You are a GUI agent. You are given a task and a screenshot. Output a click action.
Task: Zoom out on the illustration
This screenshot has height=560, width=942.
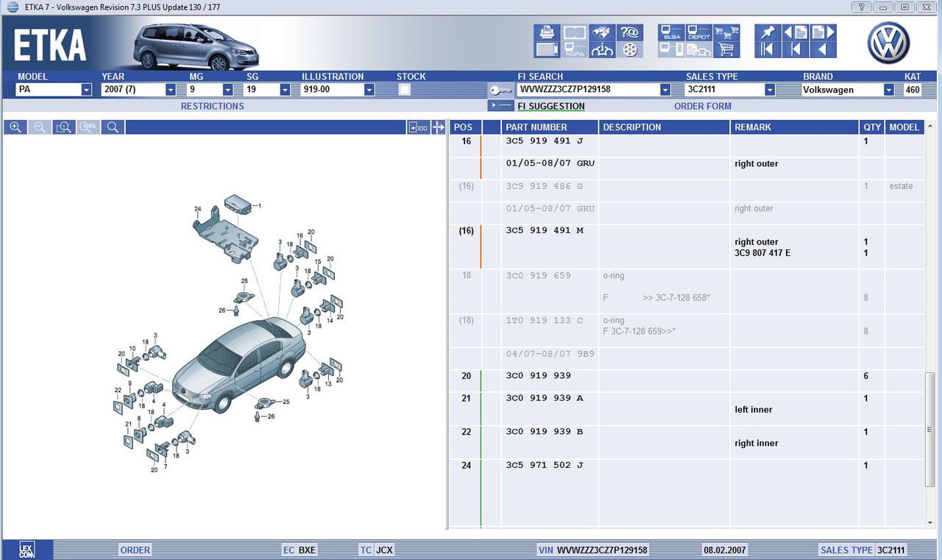coord(40,127)
